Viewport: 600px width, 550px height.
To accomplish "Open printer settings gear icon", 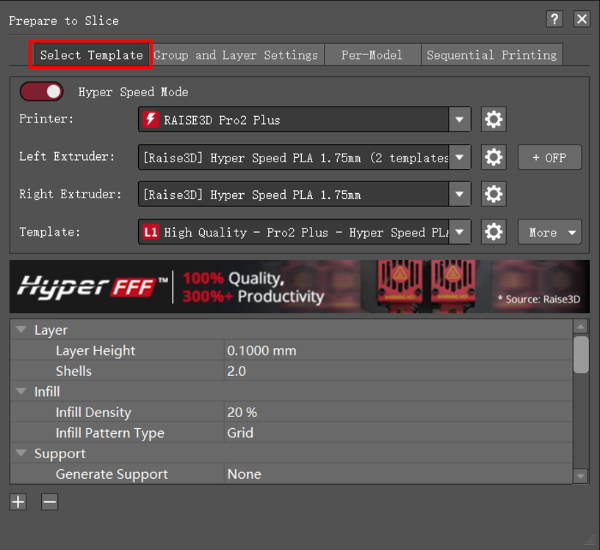I will 493,120.
